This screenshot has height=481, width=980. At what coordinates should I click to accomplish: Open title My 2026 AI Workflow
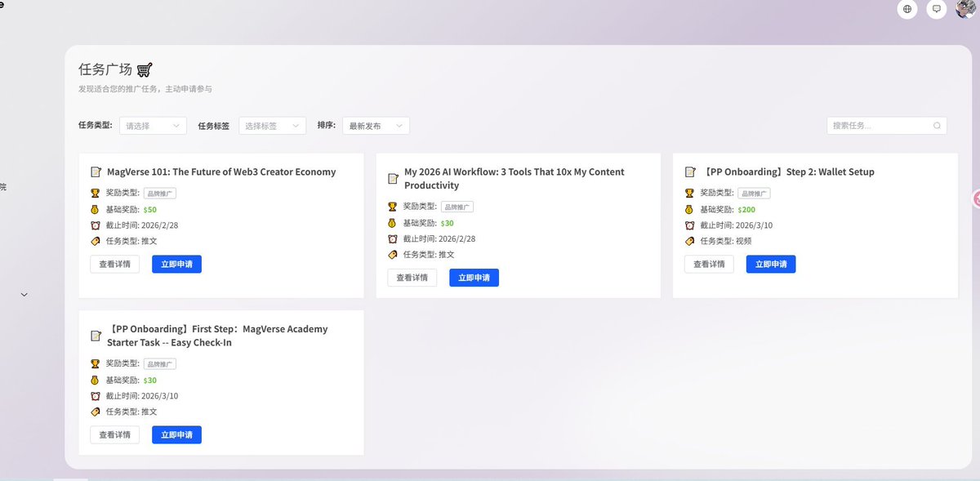point(514,179)
